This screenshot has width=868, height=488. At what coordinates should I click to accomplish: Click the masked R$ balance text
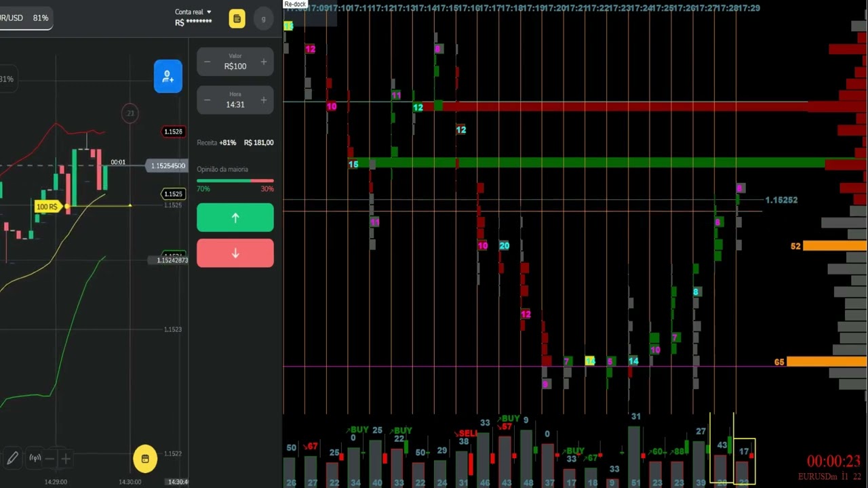tap(193, 22)
